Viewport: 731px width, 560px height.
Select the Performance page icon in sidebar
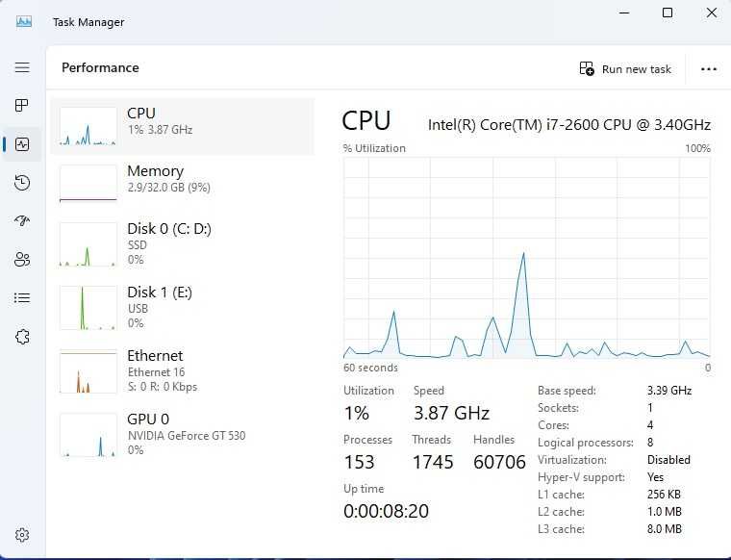point(22,144)
